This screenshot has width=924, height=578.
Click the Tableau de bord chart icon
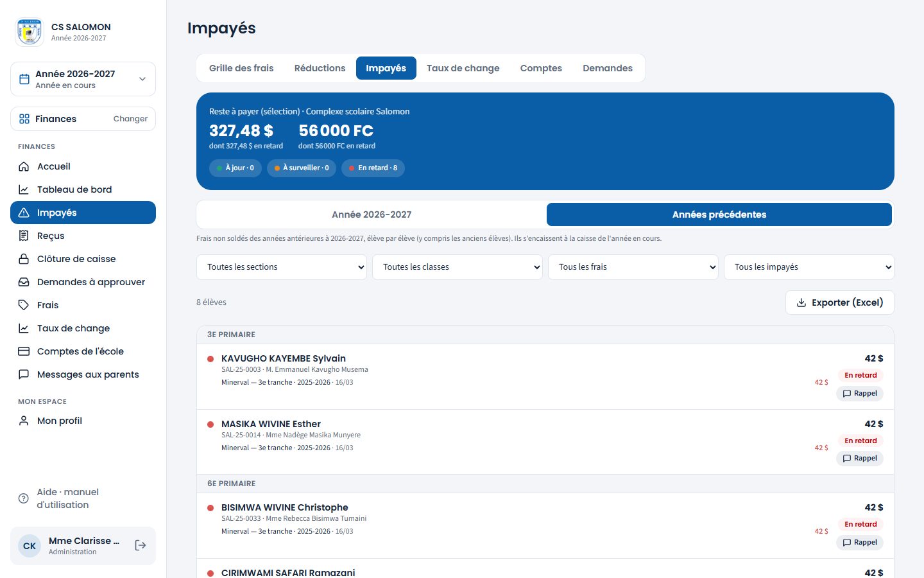[x=24, y=189]
